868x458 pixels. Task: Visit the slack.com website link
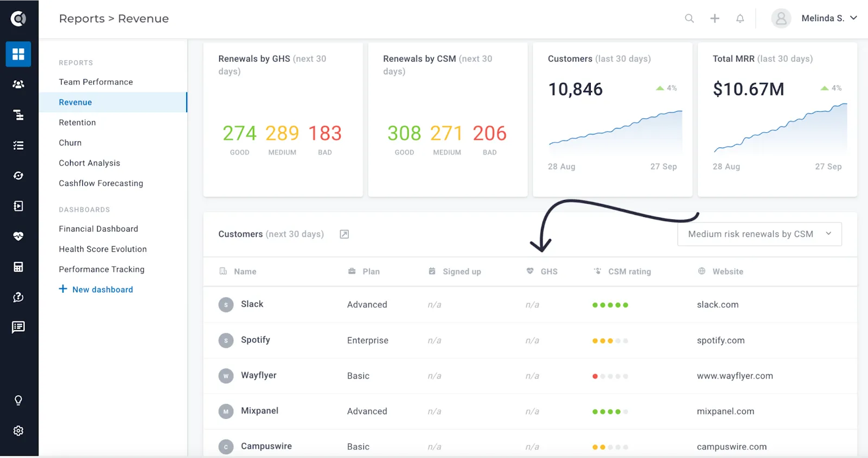[718, 305]
